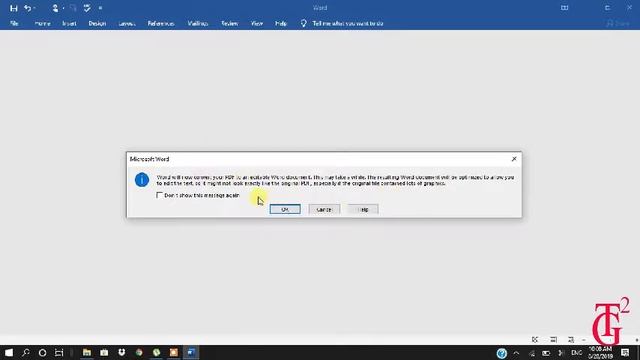Click the Share button in the ribbon
The width and height of the screenshot is (640, 360).
[618, 24]
